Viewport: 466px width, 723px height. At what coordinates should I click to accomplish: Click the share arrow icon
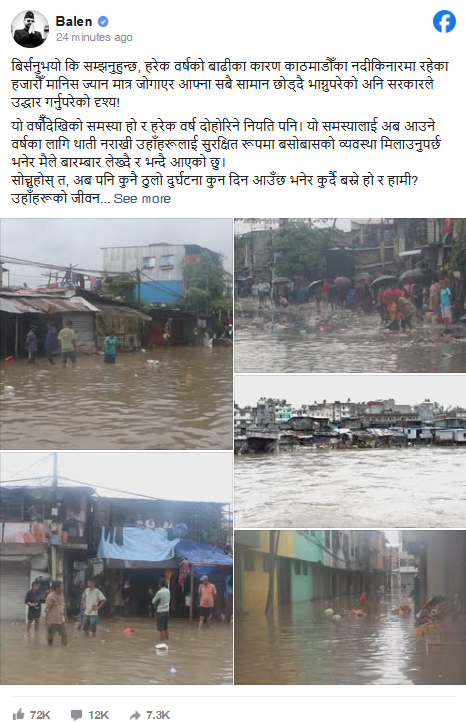click(x=135, y=715)
